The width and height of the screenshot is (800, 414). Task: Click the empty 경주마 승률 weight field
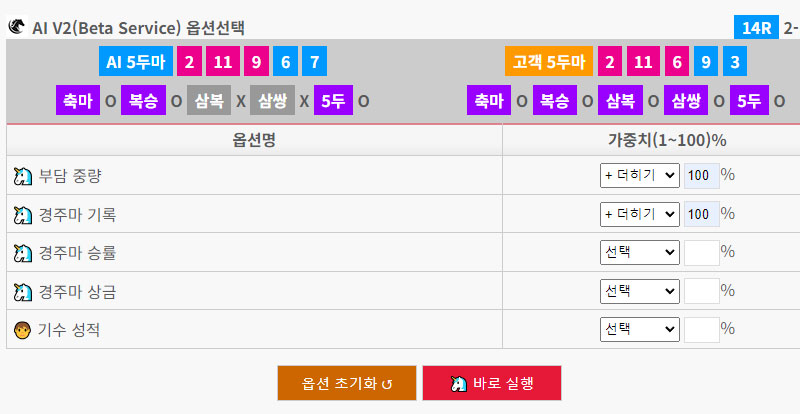[702, 253]
